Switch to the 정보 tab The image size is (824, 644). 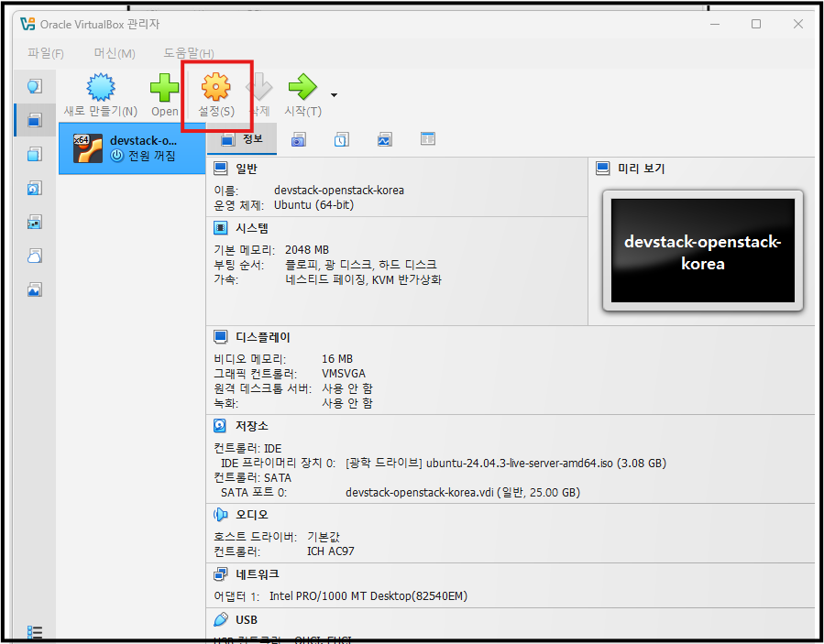tap(242, 139)
